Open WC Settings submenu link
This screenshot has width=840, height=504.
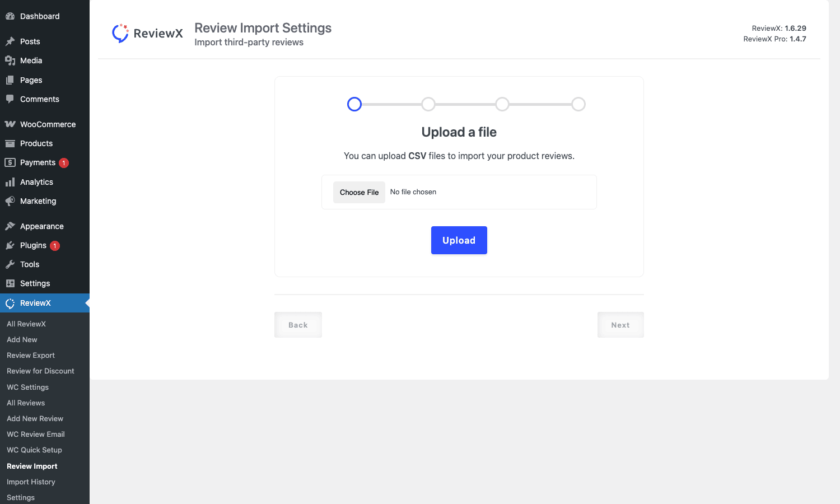(x=27, y=387)
